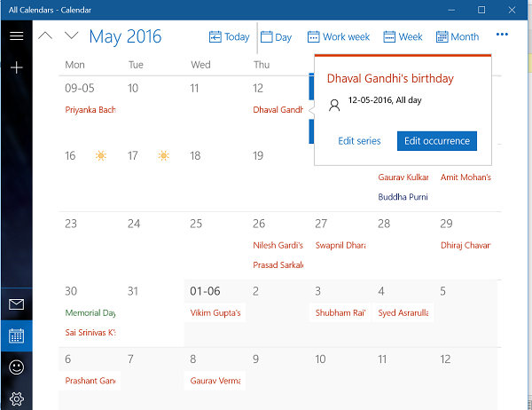Click the sun weather icon on the 17th
This screenshot has height=410, width=532.
click(163, 155)
